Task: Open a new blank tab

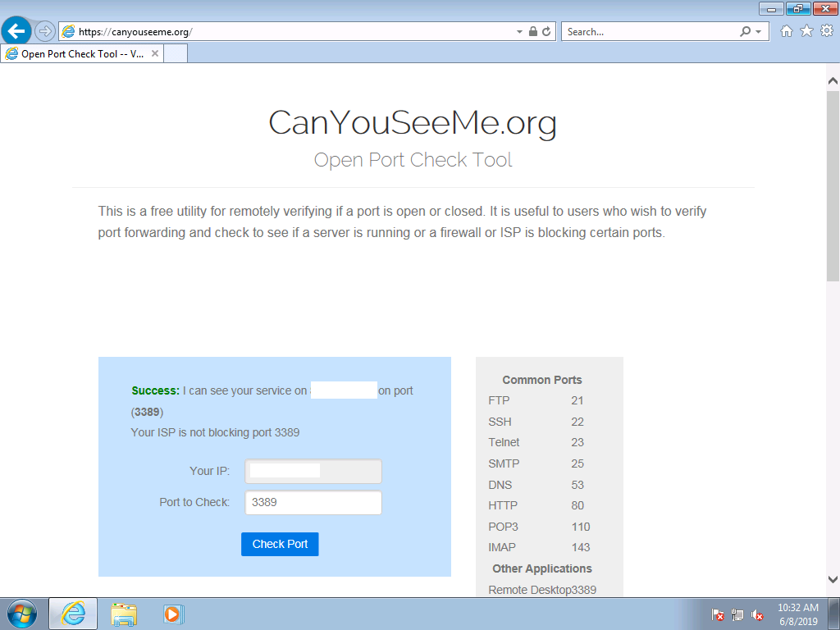Action: point(176,53)
